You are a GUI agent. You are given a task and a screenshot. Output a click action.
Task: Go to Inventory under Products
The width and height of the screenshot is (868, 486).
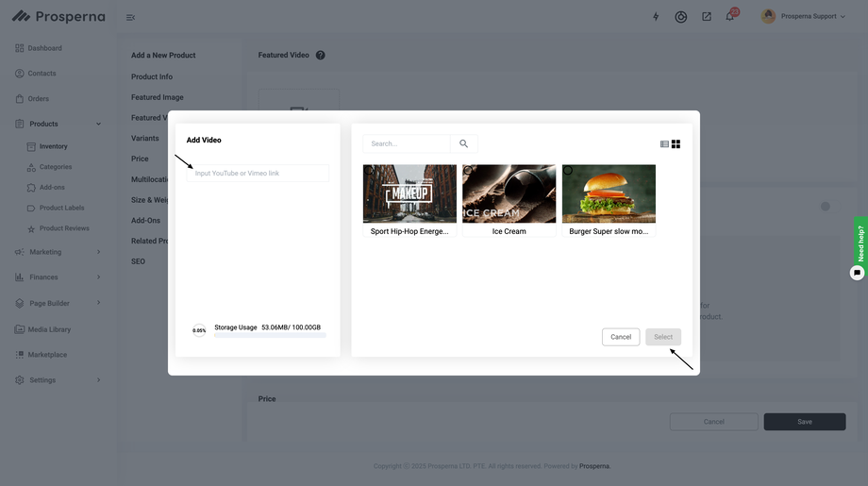coord(47,146)
